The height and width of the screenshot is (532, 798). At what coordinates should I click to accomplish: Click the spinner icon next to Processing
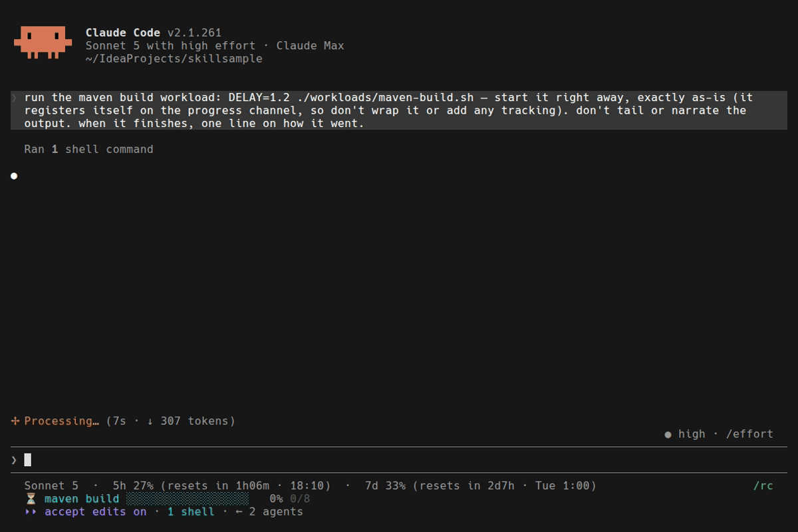[15, 421]
